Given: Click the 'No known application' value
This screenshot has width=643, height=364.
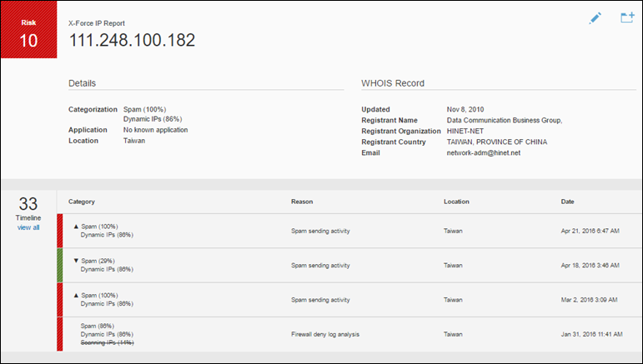Looking at the screenshot, I should click(155, 130).
